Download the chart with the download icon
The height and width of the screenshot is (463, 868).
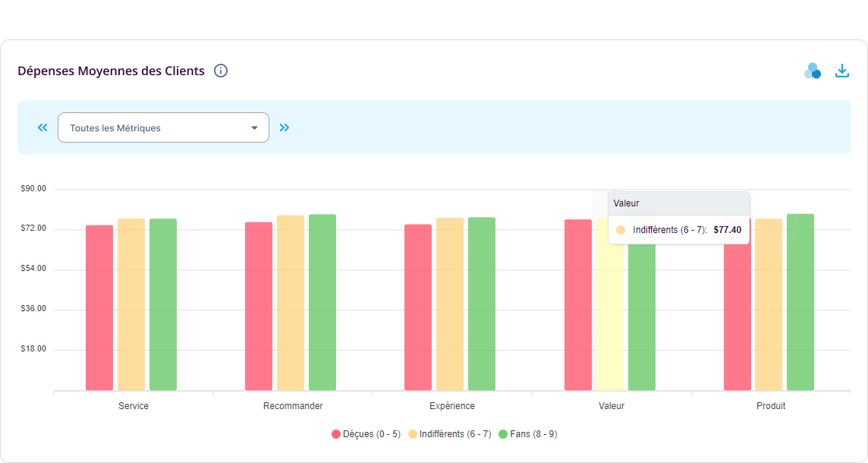[842, 71]
